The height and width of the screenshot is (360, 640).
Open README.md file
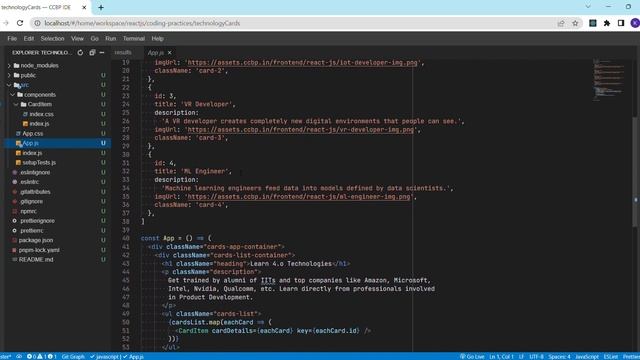(36, 260)
